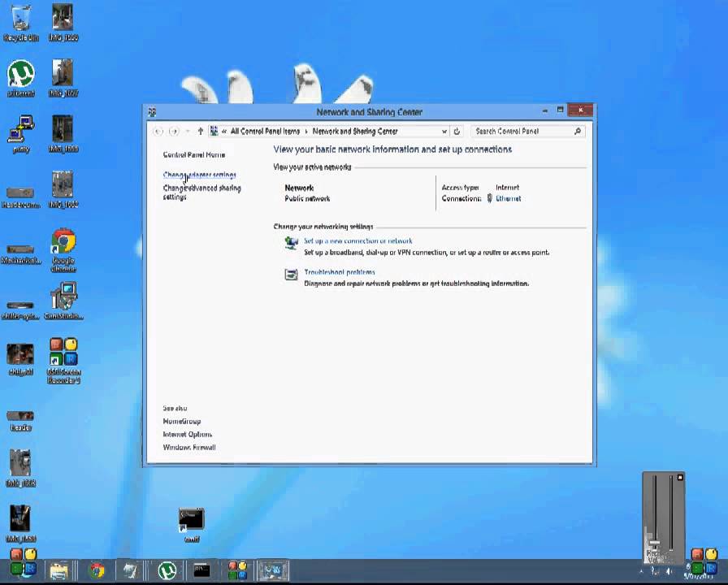Image resolution: width=728 pixels, height=585 pixels.
Task: Refresh the Network and Sharing Center page
Action: [457, 132]
